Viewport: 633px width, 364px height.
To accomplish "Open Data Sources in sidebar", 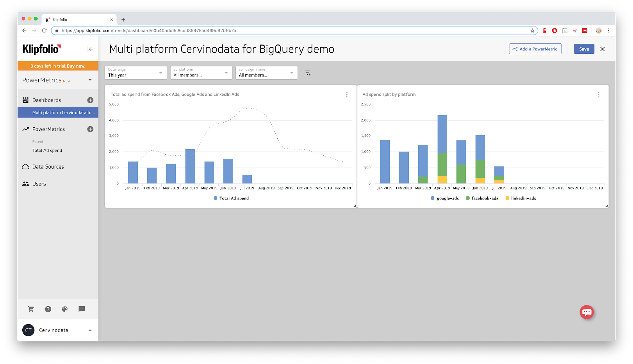I will click(x=48, y=166).
